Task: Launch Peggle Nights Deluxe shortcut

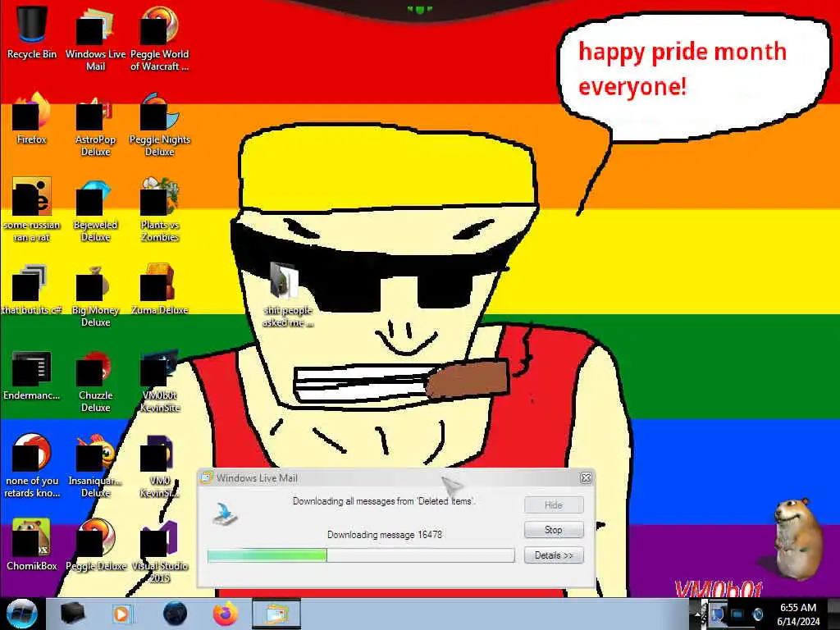Action: 160,125
